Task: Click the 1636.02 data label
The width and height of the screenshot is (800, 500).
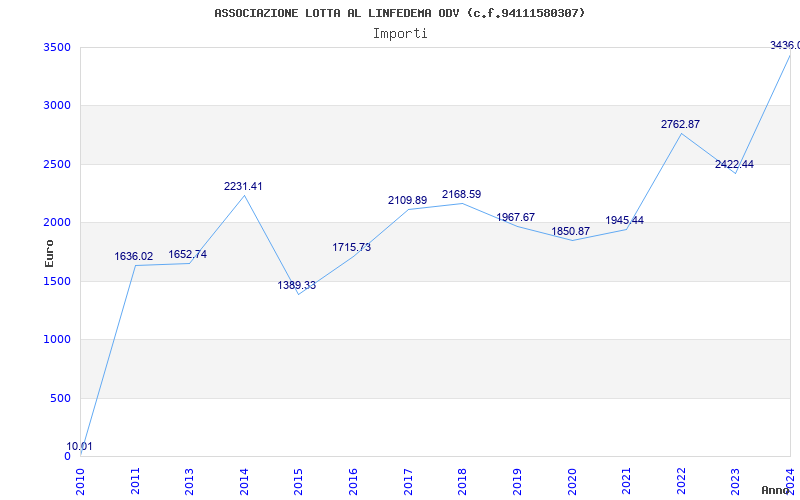Action: pos(134,256)
